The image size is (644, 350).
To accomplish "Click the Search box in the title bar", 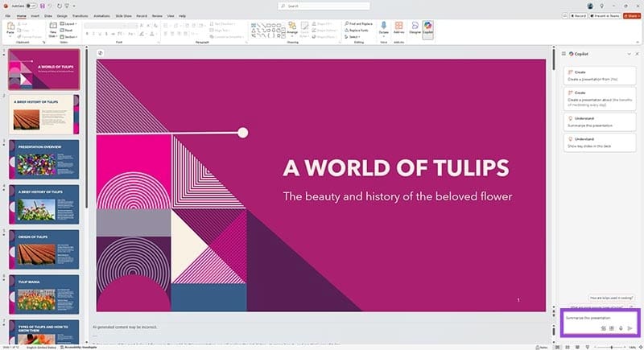I will [x=324, y=6].
